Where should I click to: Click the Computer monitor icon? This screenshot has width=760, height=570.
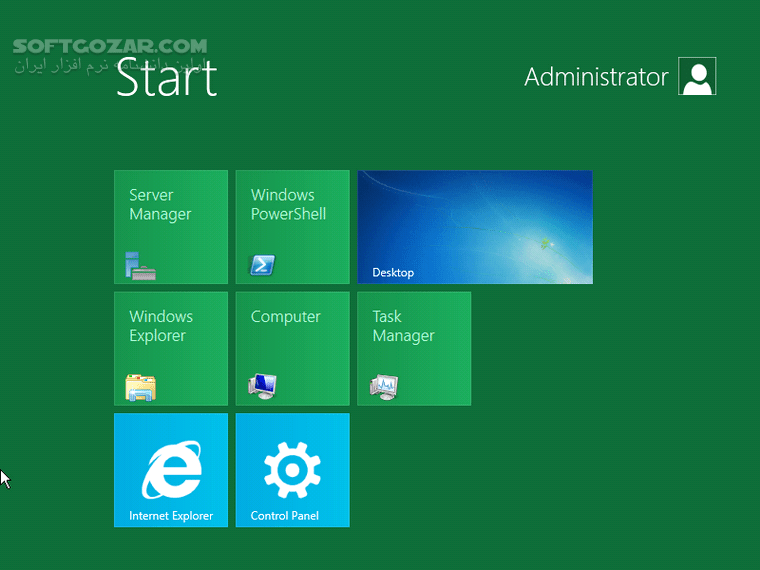coord(262,385)
